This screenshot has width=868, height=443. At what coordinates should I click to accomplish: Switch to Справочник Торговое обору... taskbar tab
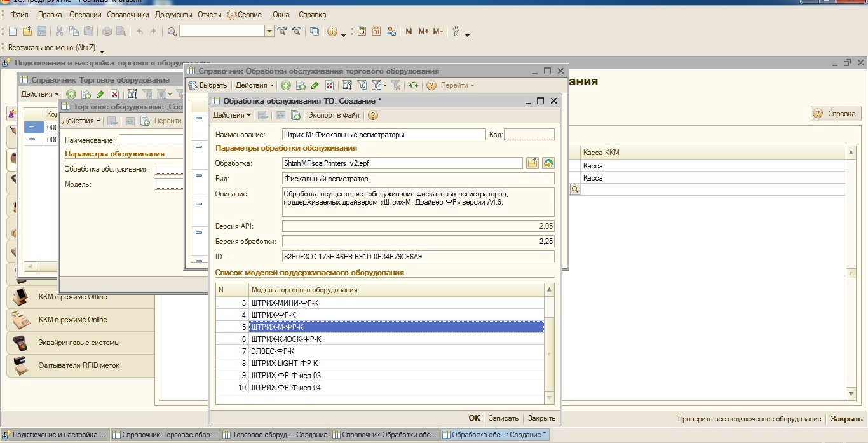tap(165, 435)
